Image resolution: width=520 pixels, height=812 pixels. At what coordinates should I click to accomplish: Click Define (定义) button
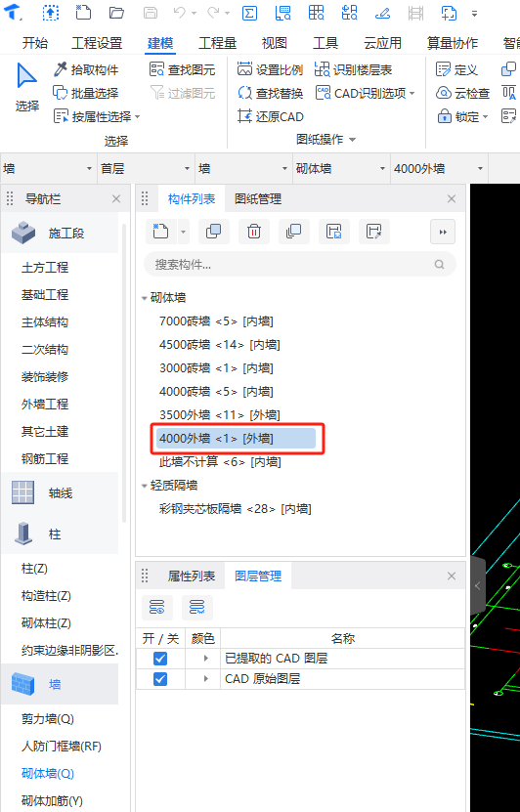[x=456, y=69]
